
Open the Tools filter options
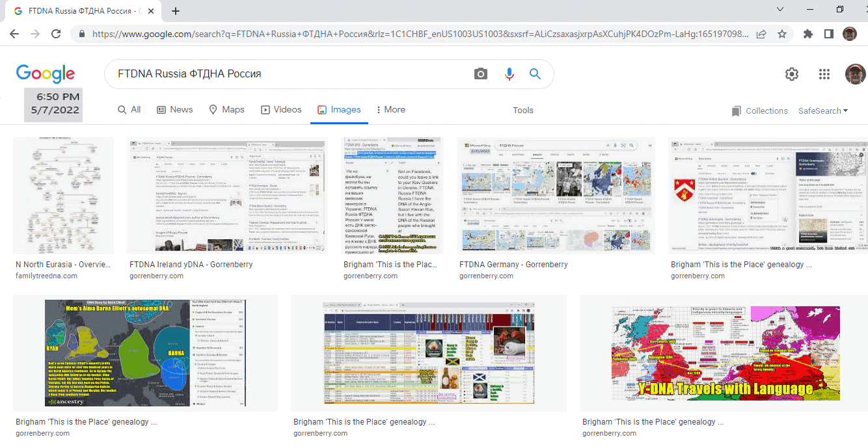click(x=523, y=111)
